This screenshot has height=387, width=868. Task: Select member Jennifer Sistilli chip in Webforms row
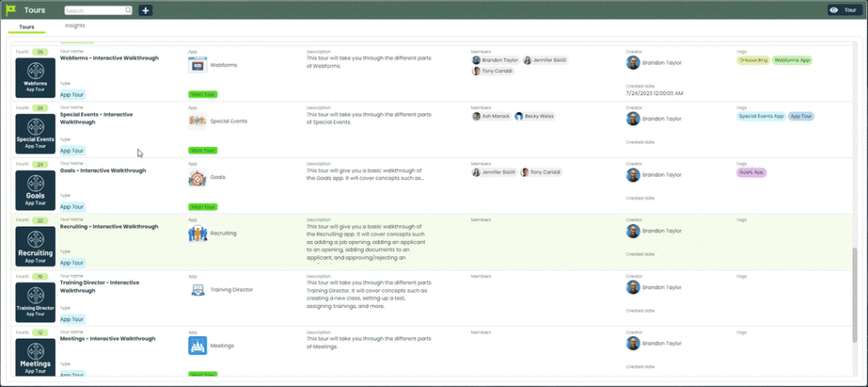pyautogui.click(x=546, y=60)
